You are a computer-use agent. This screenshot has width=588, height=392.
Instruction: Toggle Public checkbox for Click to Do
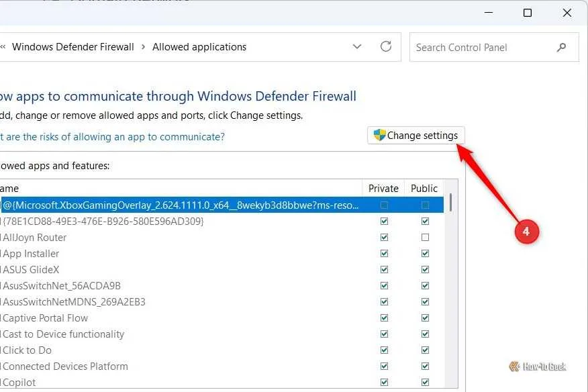pyautogui.click(x=425, y=350)
